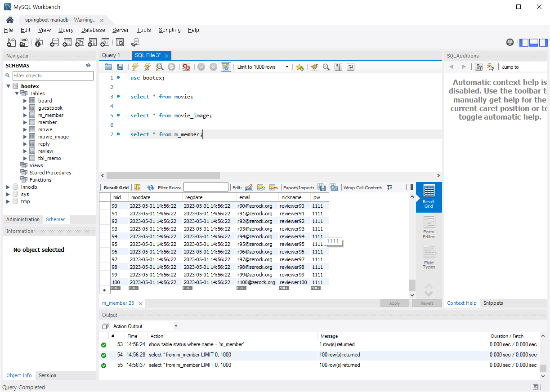Viewport: 550px width, 392px height.
Task: Expand the board table
Action: coord(25,101)
